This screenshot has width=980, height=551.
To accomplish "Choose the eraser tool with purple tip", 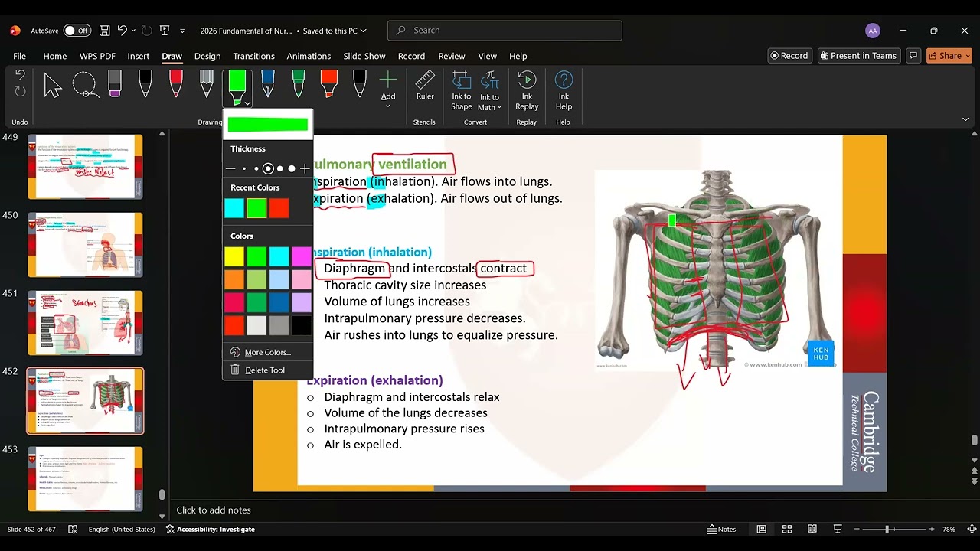I will pyautogui.click(x=115, y=84).
